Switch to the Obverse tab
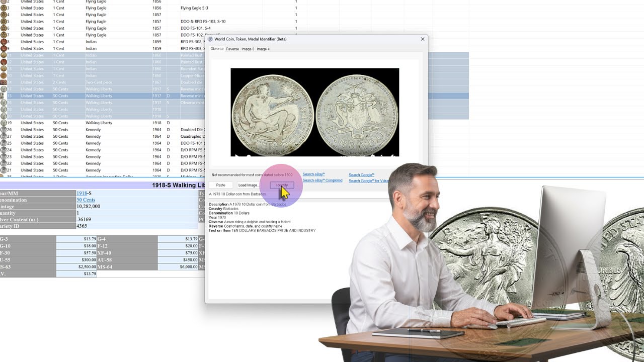 pos(217,49)
